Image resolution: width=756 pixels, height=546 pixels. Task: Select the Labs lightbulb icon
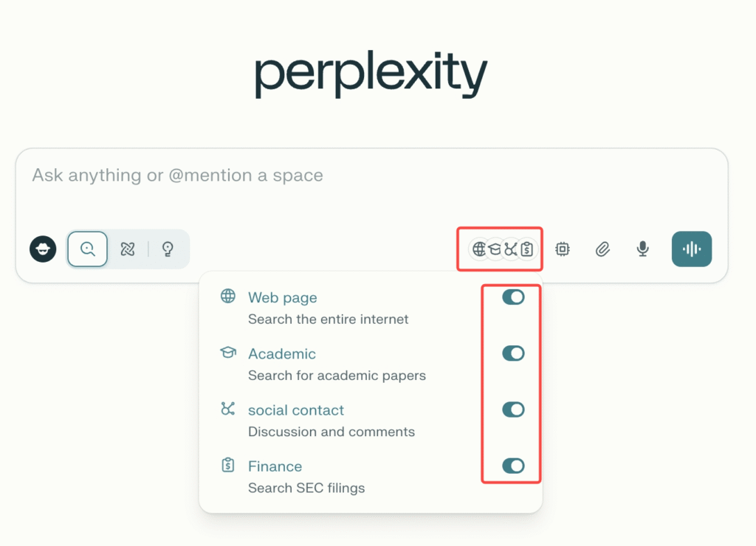168,249
